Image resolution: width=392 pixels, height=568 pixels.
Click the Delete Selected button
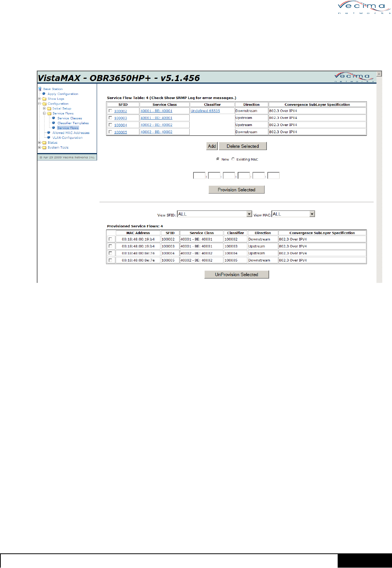click(243, 146)
